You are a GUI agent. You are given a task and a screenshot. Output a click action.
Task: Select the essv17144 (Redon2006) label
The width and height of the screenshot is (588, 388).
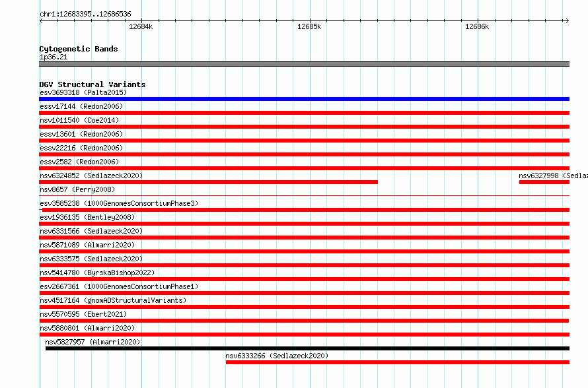point(81,106)
